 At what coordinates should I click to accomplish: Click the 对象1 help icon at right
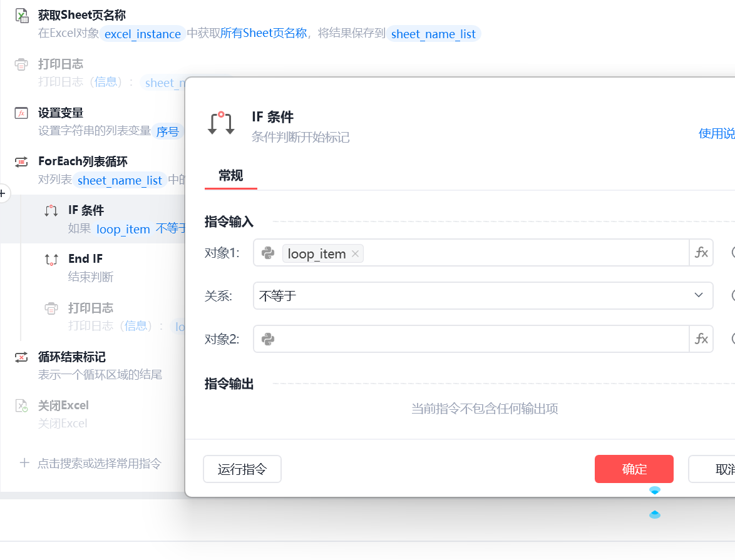pyautogui.click(x=732, y=253)
